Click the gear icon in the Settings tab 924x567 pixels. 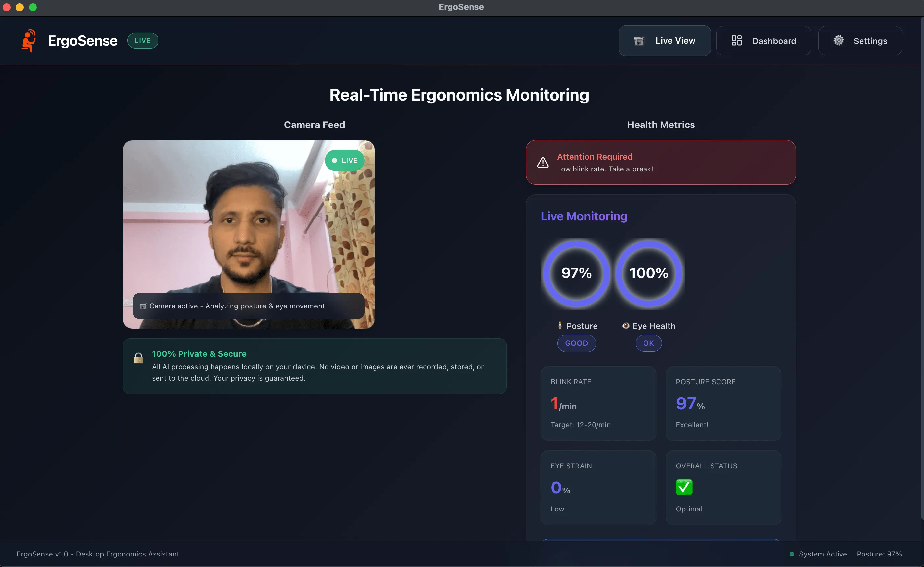(839, 40)
